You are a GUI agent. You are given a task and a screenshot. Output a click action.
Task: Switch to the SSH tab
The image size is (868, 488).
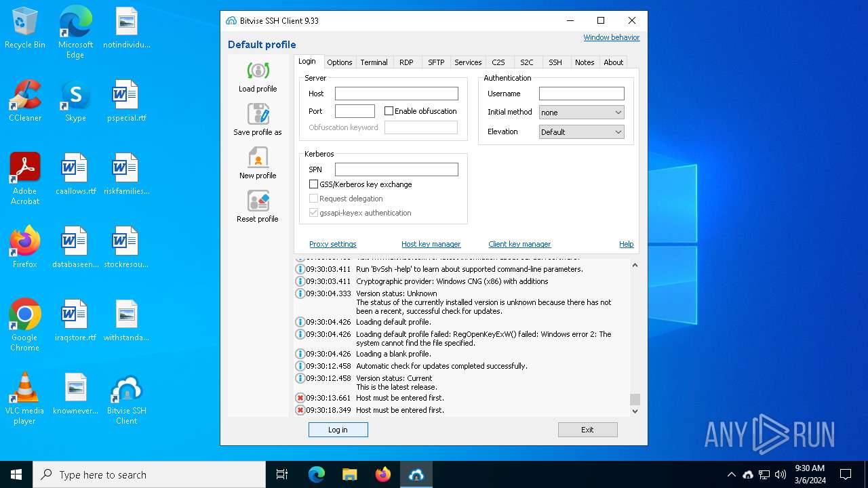click(x=555, y=62)
